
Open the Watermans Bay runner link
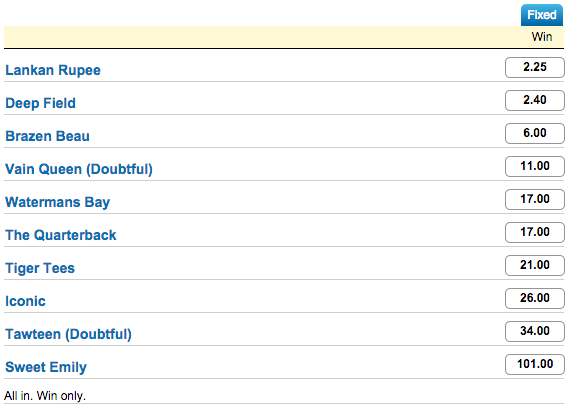click(x=57, y=202)
